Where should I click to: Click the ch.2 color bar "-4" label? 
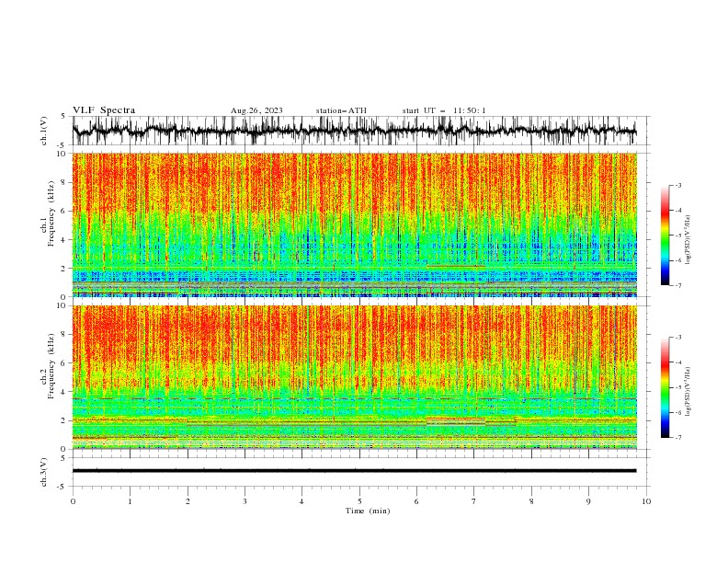click(677, 362)
